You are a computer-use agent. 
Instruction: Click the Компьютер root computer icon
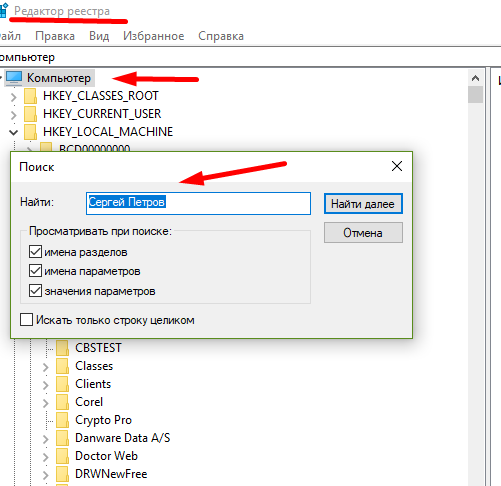(14, 78)
